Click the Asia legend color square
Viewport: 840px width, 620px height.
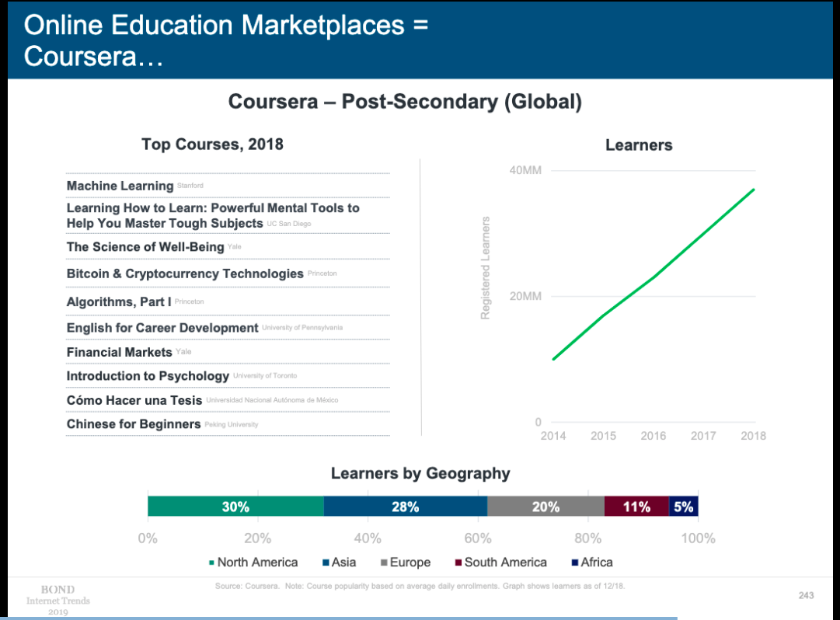326,563
